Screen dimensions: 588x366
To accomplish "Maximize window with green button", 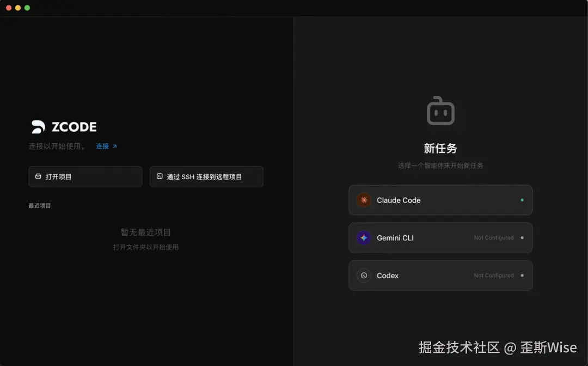I will 27,8.
